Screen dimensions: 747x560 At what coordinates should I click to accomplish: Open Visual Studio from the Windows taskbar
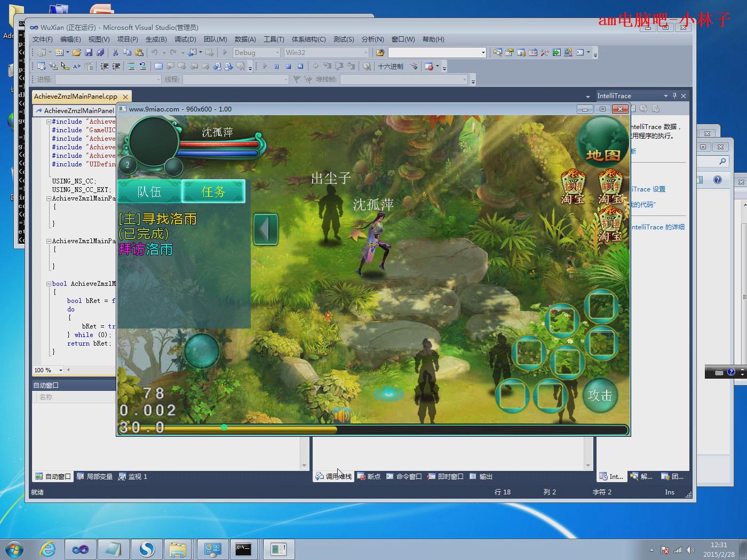(81, 549)
